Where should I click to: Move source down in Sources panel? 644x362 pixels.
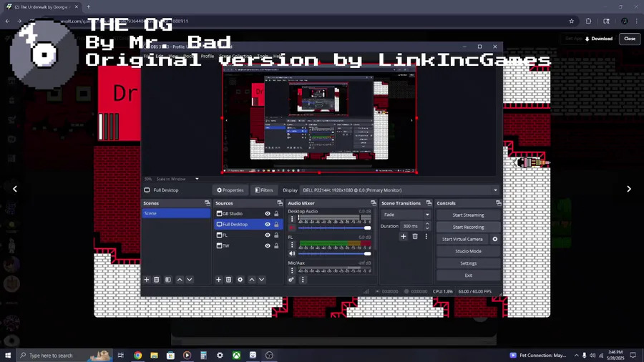tap(262, 280)
